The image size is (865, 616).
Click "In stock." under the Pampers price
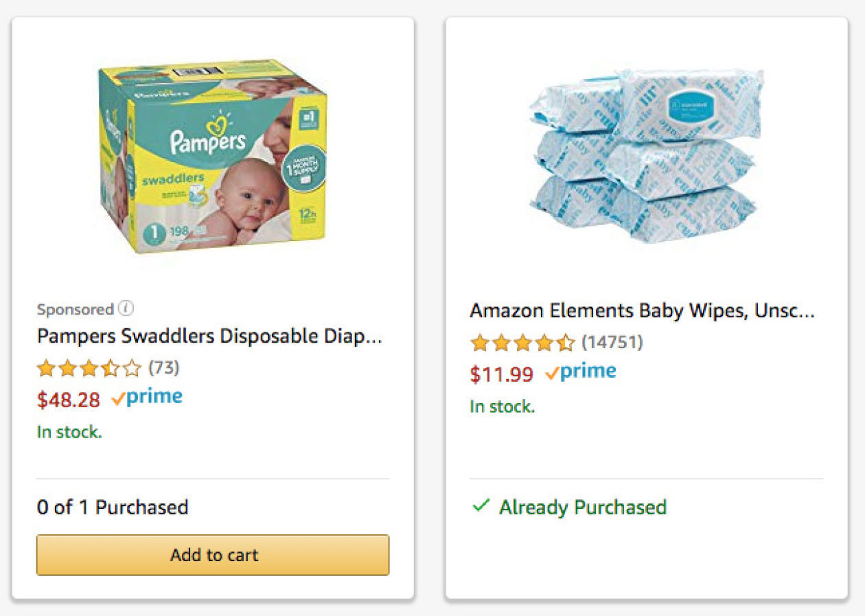coord(69,433)
